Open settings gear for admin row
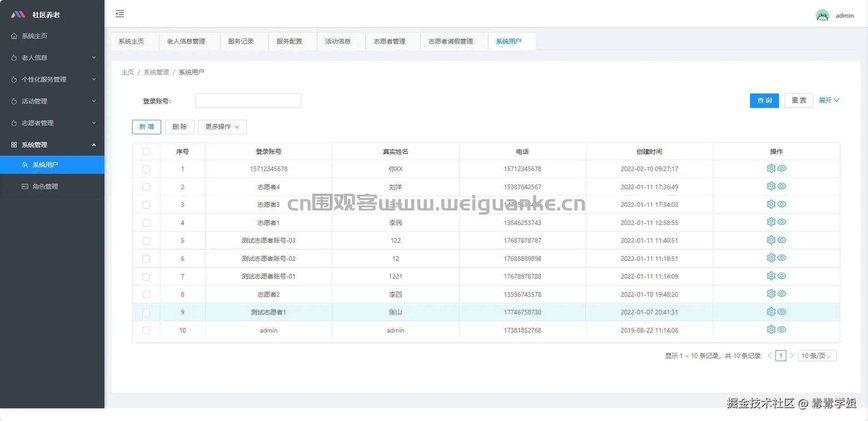The width and height of the screenshot is (868, 421). pyautogui.click(x=771, y=329)
